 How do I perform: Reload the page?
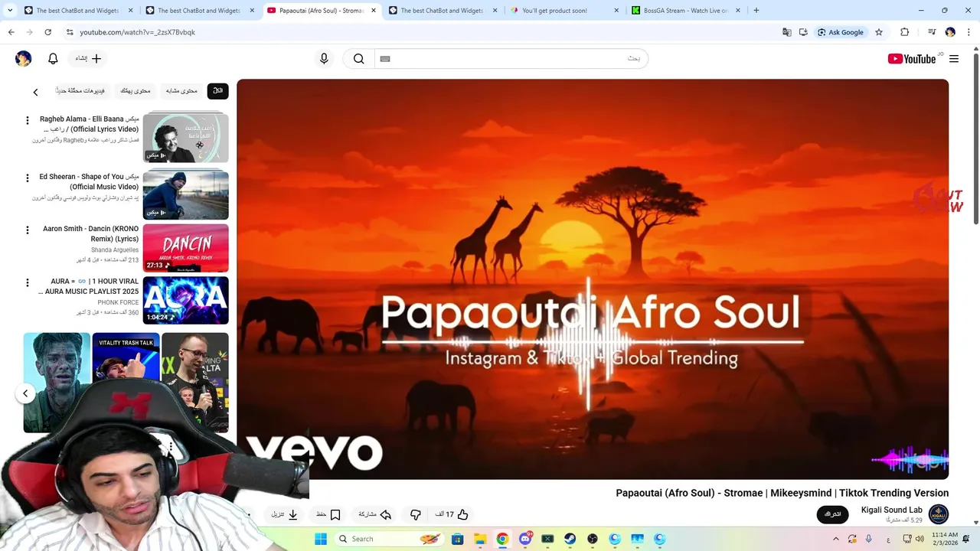coord(47,32)
